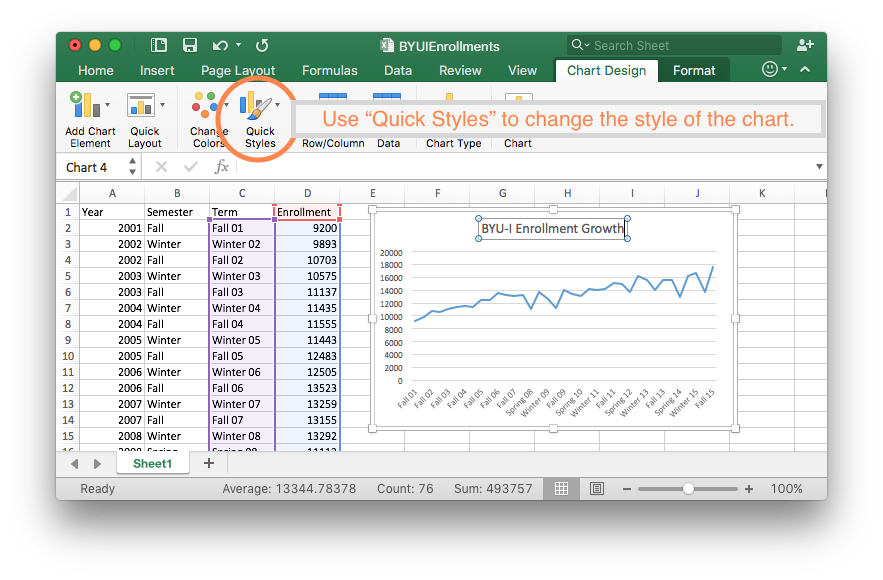This screenshot has width=883, height=580.
Task: Open the View tab
Action: pyautogui.click(x=523, y=70)
